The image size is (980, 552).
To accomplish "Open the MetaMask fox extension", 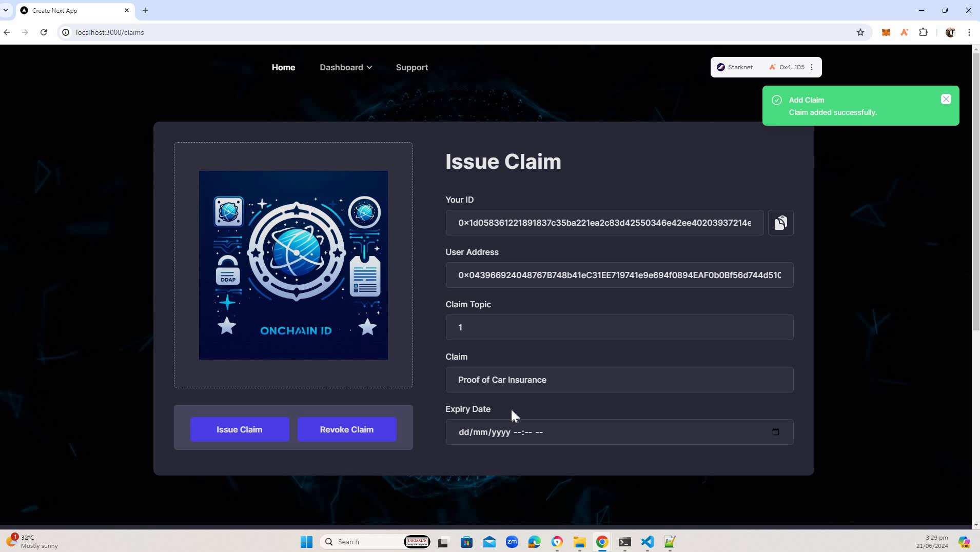I will (x=886, y=32).
